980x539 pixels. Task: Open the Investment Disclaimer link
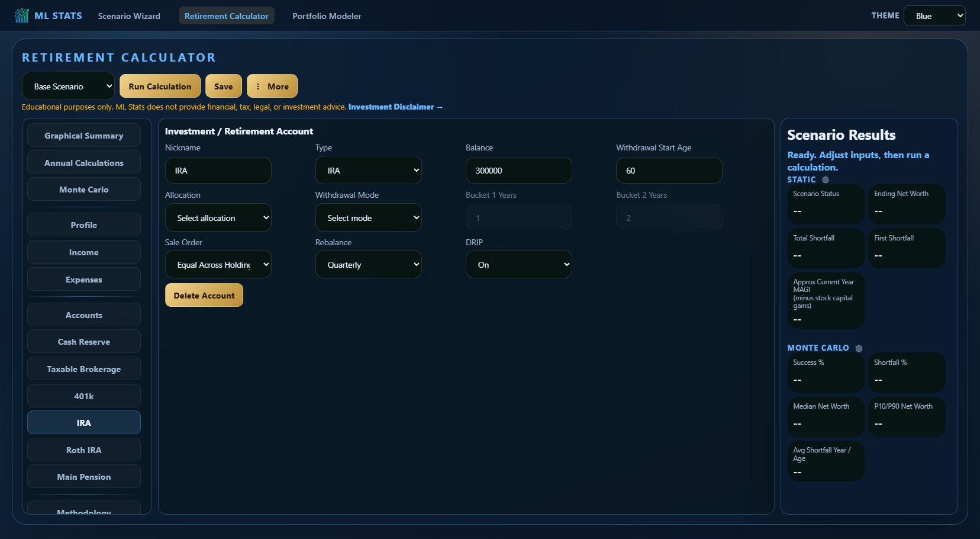pos(395,107)
